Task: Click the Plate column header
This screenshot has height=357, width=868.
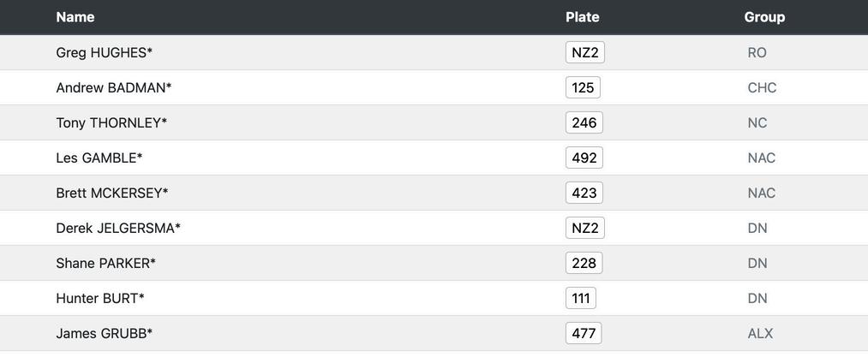Action: [x=582, y=17]
